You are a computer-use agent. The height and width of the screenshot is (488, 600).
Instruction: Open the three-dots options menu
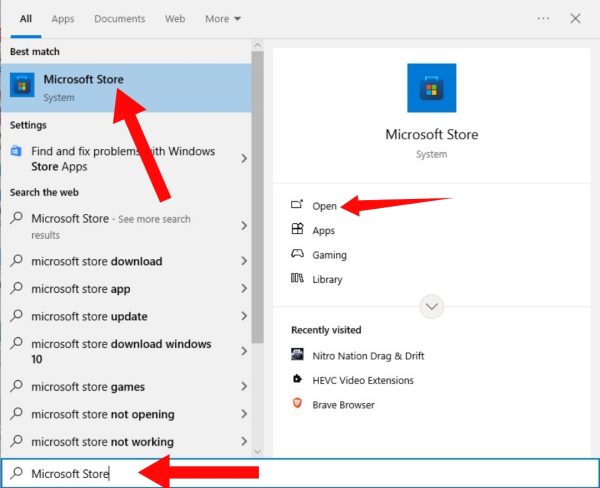(543, 18)
